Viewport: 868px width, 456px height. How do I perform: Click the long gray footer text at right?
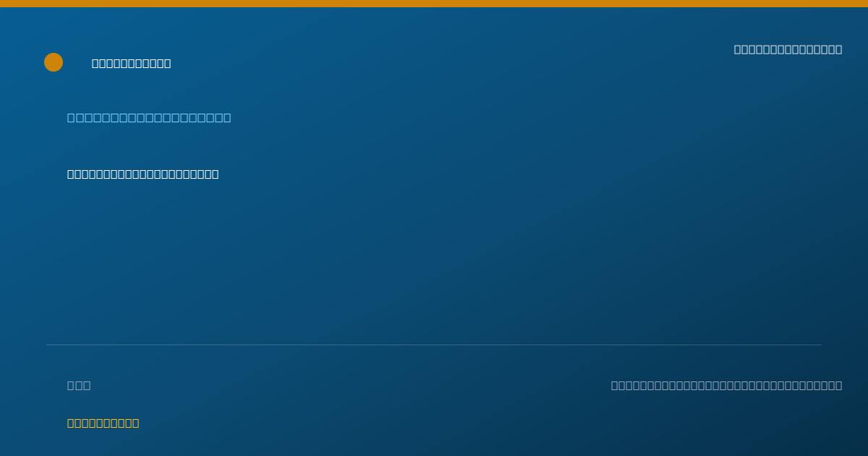click(726, 385)
